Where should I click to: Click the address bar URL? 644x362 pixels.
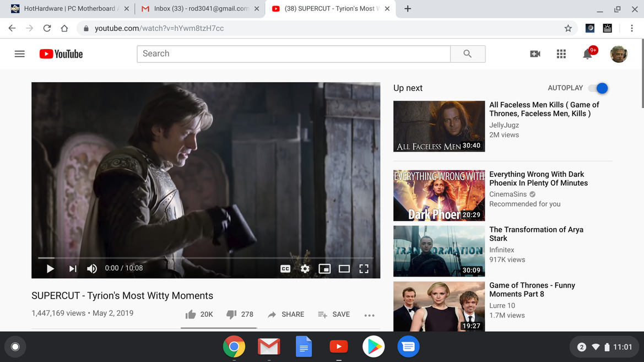pyautogui.click(x=159, y=28)
